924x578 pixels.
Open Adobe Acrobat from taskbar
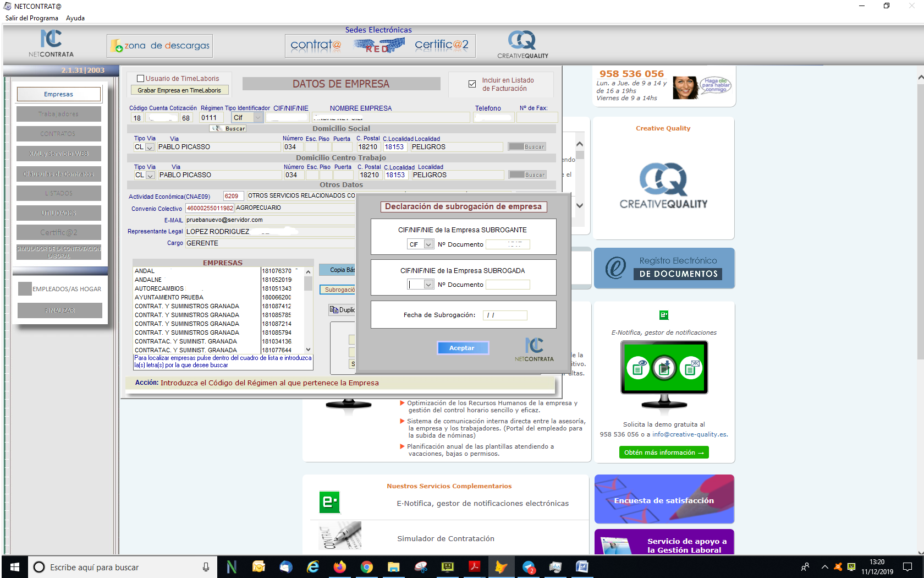(x=474, y=567)
